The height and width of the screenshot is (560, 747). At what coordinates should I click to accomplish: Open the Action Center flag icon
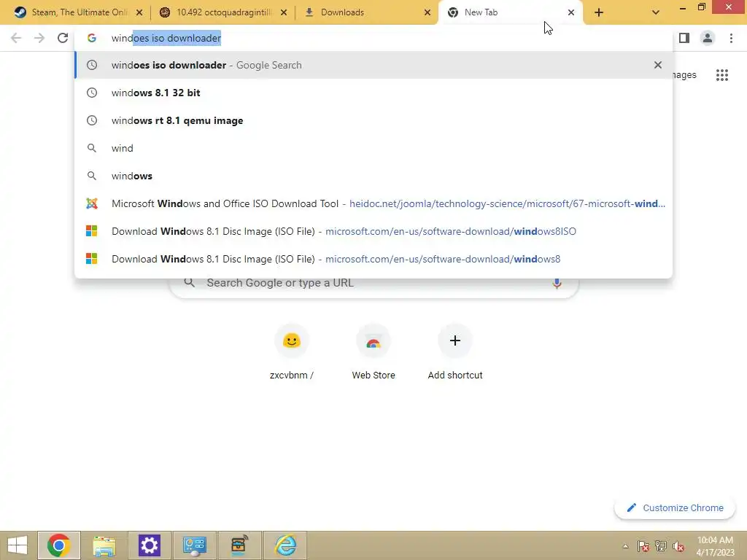click(x=643, y=546)
